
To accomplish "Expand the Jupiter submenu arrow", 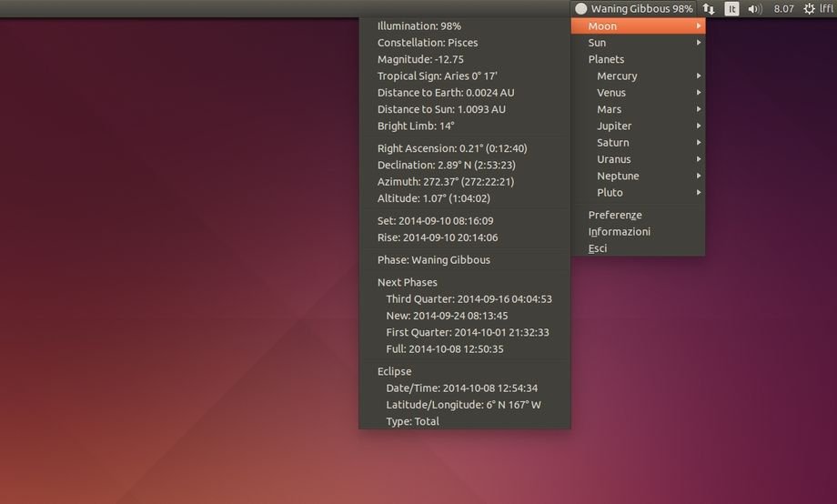I will [699, 126].
